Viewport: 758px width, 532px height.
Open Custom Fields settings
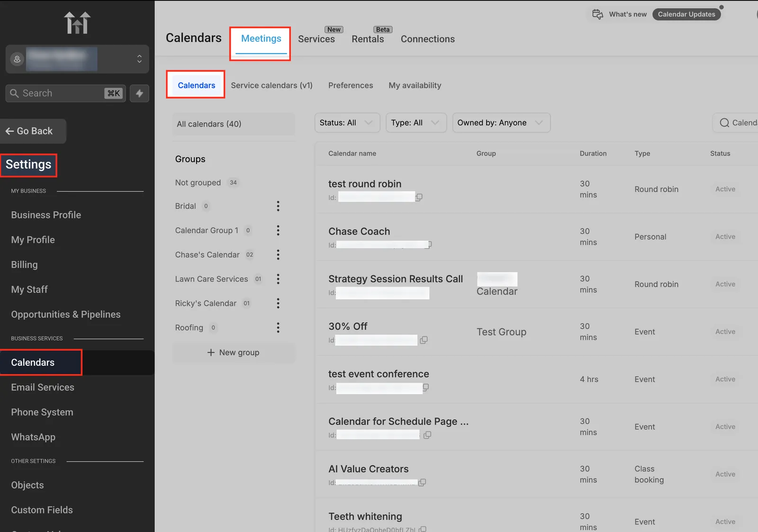pyautogui.click(x=42, y=510)
